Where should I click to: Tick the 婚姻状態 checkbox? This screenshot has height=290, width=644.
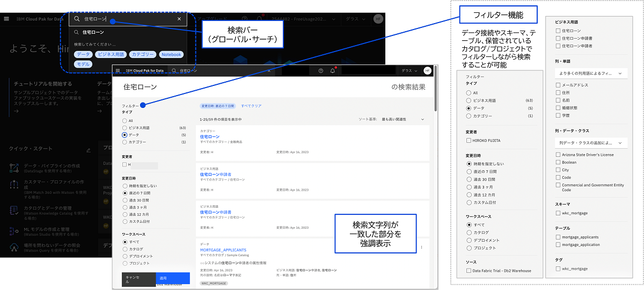[559, 107]
